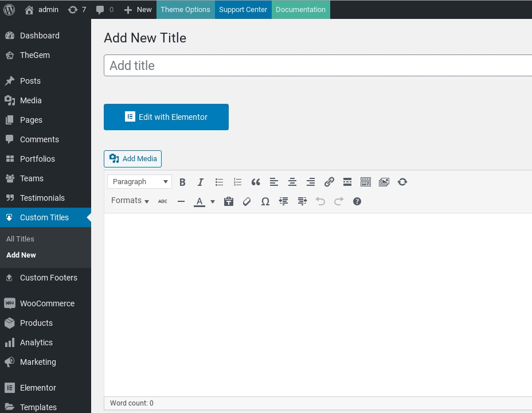
Task: Insert special character with omega icon
Action: point(265,201)
